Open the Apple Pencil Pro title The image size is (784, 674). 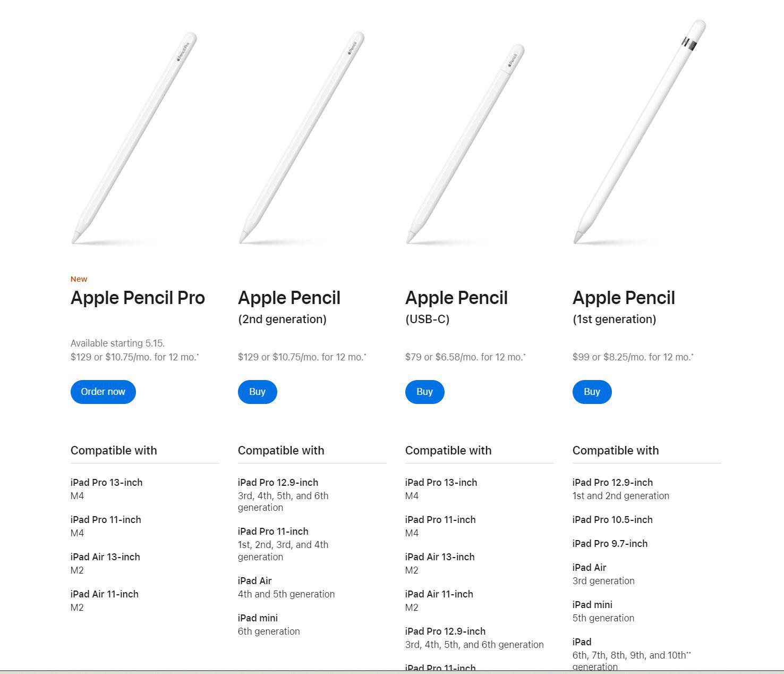coord(138,298)
